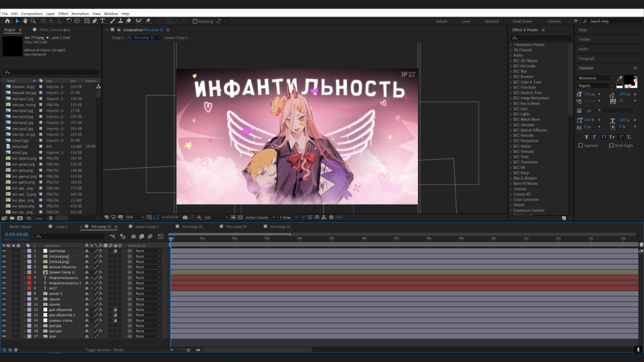Screen dimensions: 644x362
Task: Open the Montserrat font family dropdown
Action: point(596,78)
